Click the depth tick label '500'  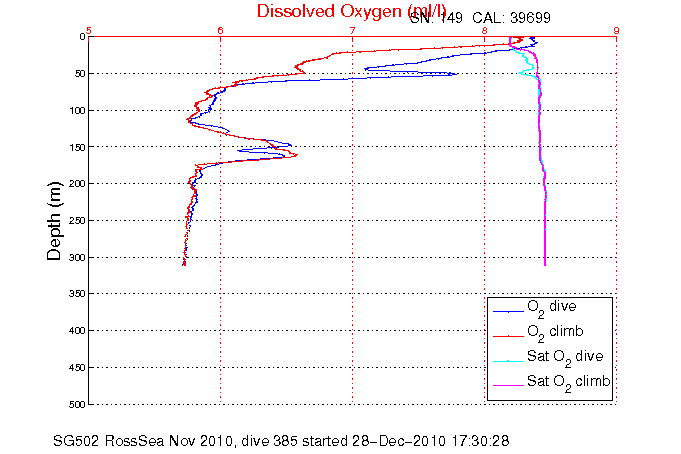click(77, 404)
